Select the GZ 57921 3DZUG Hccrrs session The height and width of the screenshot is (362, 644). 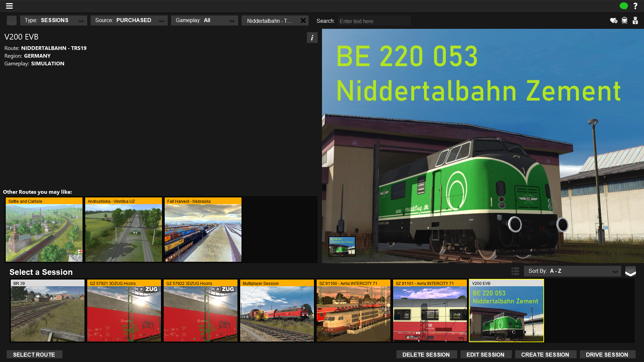pyautogui.click(x=124, y=311)
